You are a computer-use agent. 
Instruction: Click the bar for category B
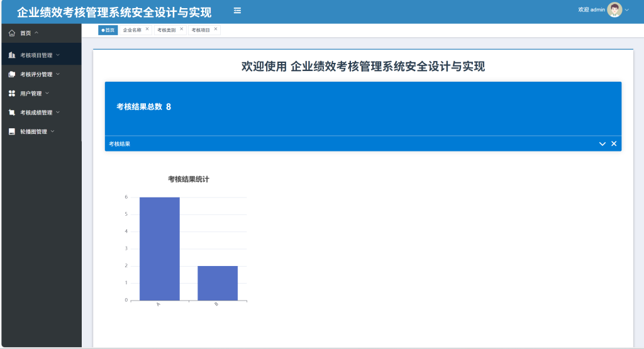218,284
